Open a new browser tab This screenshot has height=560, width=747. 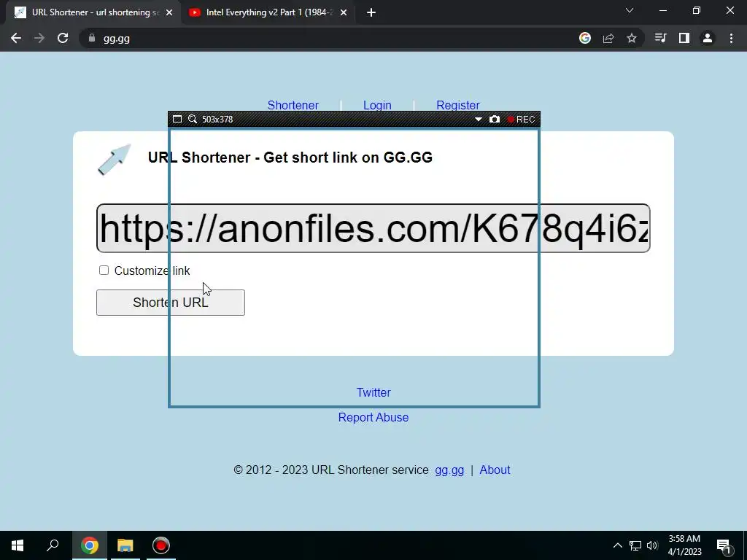(x=371, y=13)
